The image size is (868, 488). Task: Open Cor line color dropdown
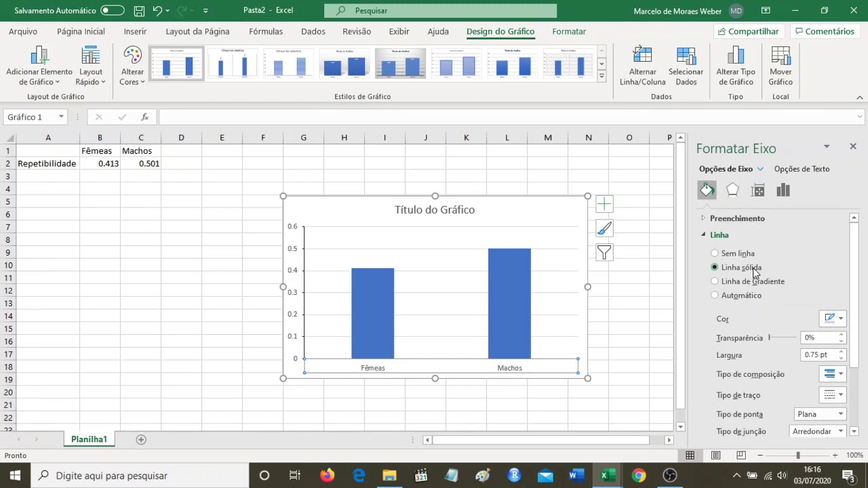(833, 319)
